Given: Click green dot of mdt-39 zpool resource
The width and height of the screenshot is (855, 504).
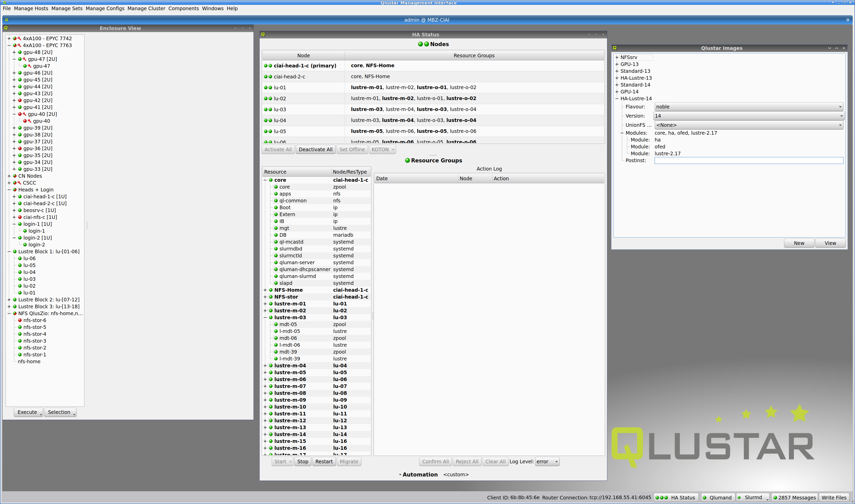Looking at the screenshot, I should click(276, 352).
